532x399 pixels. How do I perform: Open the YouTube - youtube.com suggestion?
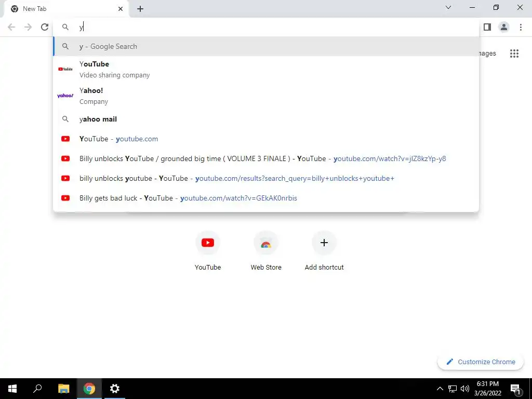(x=266, y=139)
